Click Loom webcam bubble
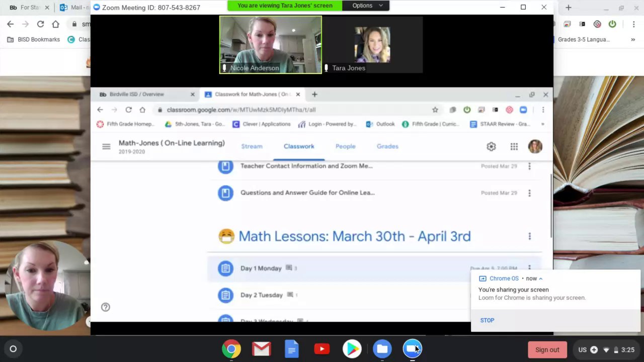 coord(48,285)
